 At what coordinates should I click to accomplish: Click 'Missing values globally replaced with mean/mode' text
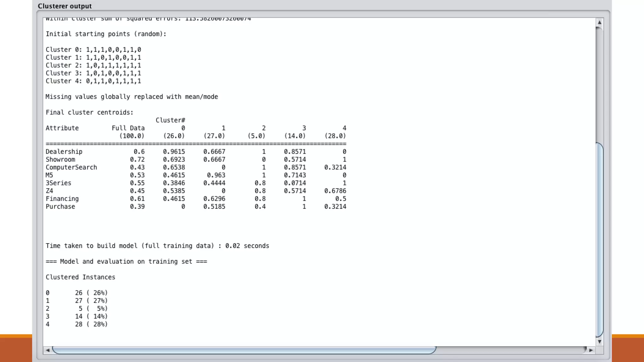click(x=132, y=97)
